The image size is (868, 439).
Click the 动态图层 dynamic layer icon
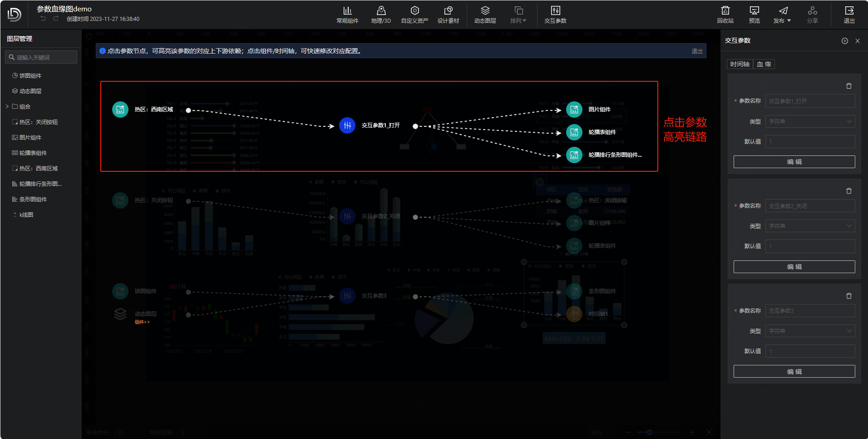pos(485,15)
